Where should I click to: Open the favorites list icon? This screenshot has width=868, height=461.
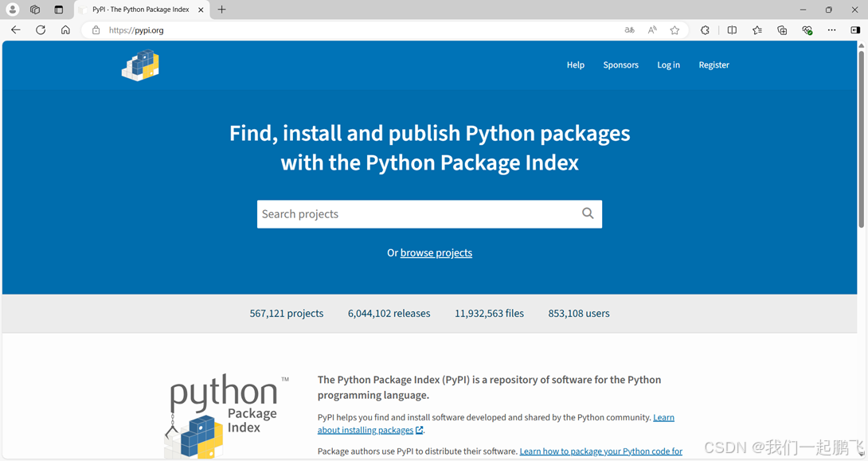click(x=757, y=30)
